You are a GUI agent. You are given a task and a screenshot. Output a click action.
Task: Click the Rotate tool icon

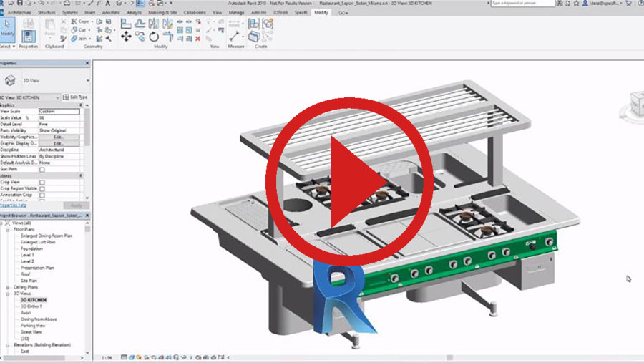154,37
